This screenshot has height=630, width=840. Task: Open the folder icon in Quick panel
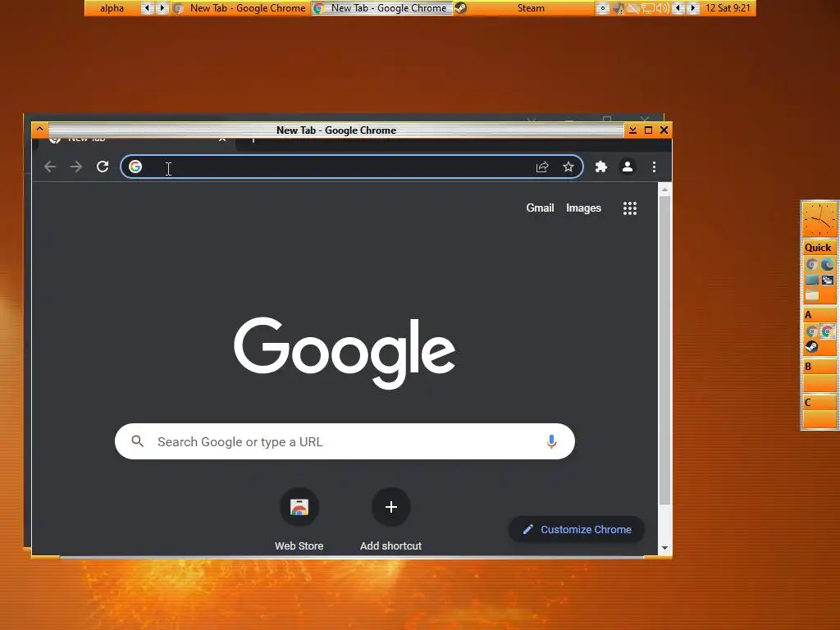[811, 295]
